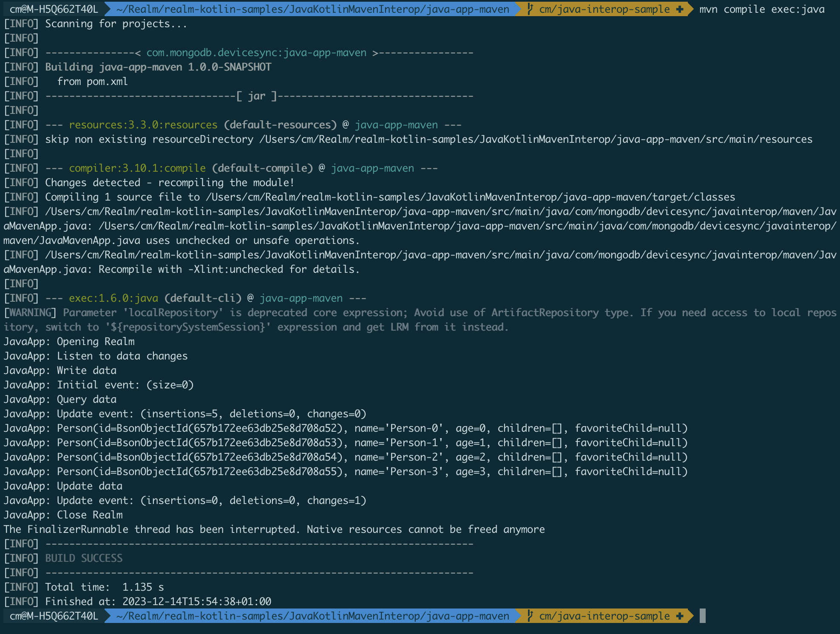Click the com.mongodb.devicesync:java-app-maven artifact name
This screenshot has width=840, height=634.
tap(256, 53)
